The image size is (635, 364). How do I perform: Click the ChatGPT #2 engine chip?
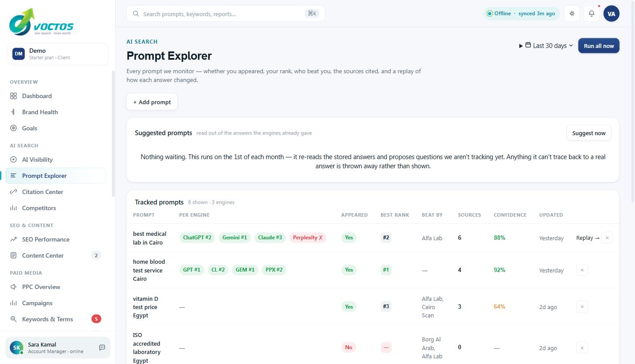197,238
